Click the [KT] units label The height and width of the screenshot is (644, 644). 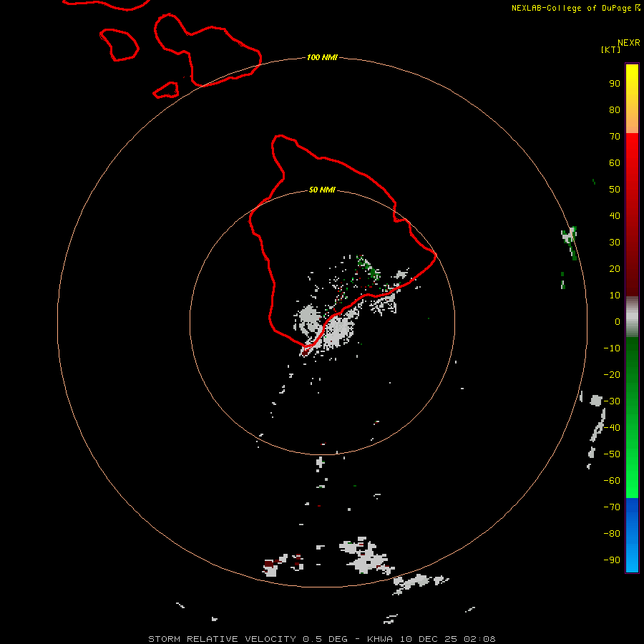coord(611,49)
